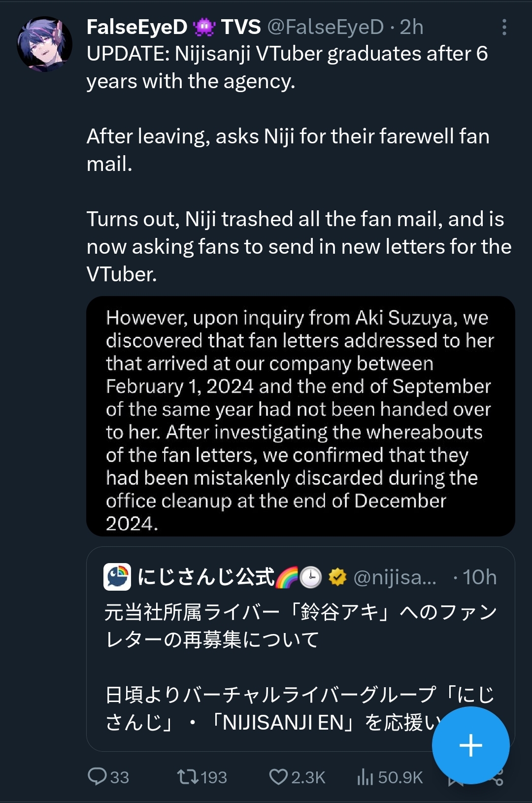Screen dimensions: 532x803
Task: Tap the Nijisanji logo avatar in quote
Action: tap(117, 577)
